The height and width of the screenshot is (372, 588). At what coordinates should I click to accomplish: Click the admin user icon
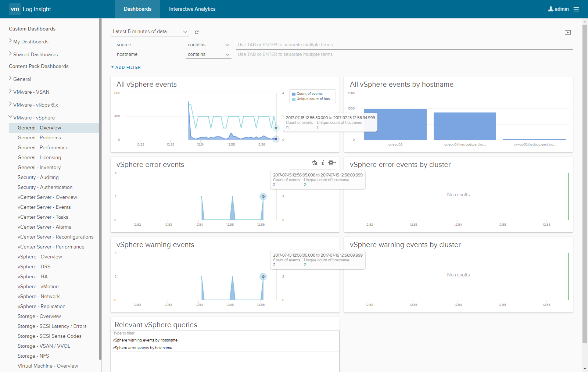[x=551, y=9]
